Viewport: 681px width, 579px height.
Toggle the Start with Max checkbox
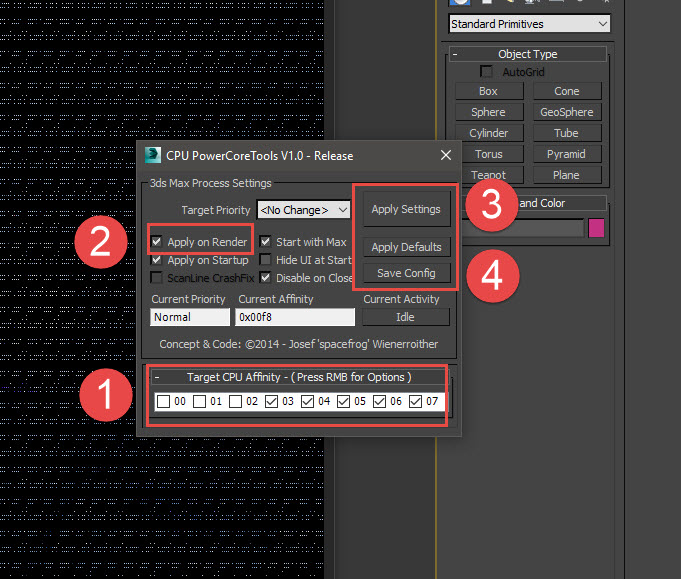[265, 241]
